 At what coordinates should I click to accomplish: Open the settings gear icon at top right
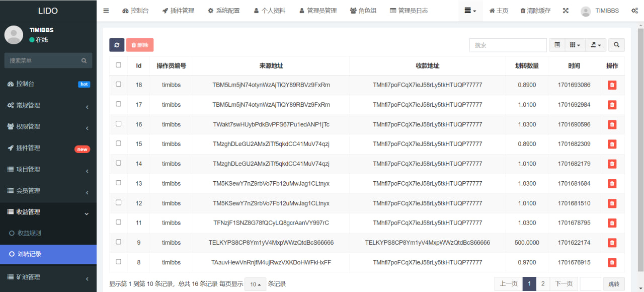634,10
